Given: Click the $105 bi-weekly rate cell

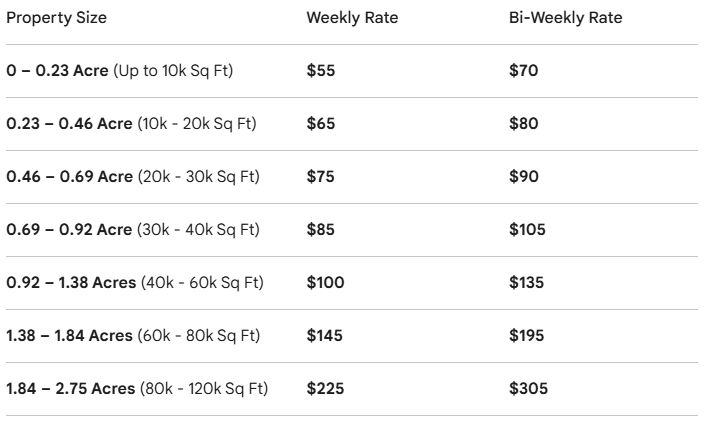Looking at the screenshot, I should [x=527, y=230].
